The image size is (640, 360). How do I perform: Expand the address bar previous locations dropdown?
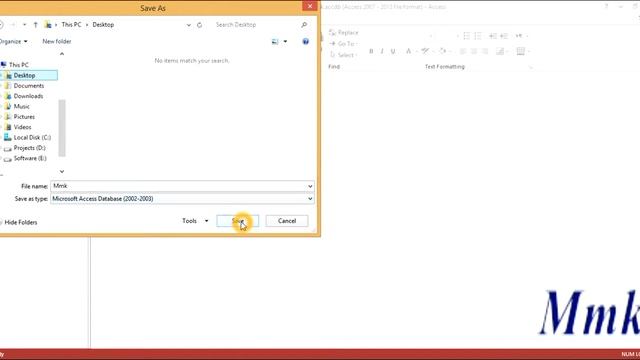(189, 25)
